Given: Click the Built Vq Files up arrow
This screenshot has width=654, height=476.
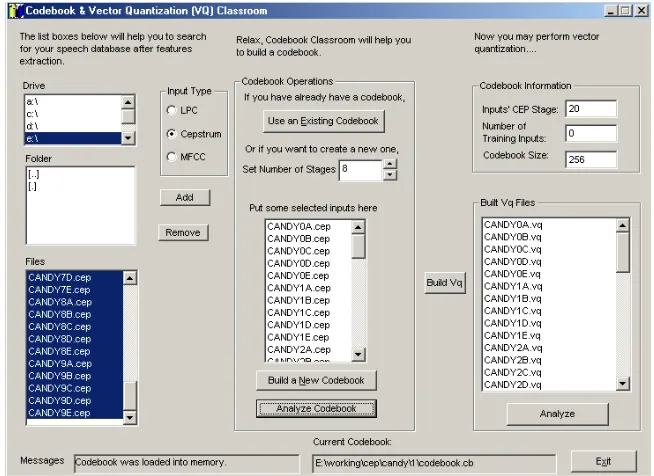Looking at the screenshot, I should (x=623, y=226).
